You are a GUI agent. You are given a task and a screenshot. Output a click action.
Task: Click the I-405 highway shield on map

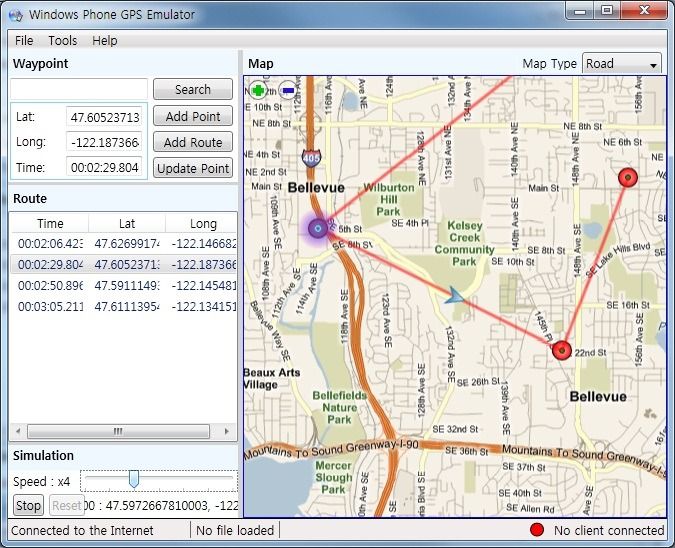[311, 158]
